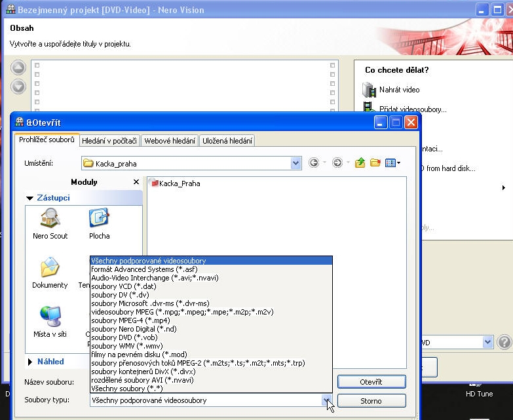This screenshot has height=420, width=513.
Task: Navigate forward in folder history
Action: point(337,163)
